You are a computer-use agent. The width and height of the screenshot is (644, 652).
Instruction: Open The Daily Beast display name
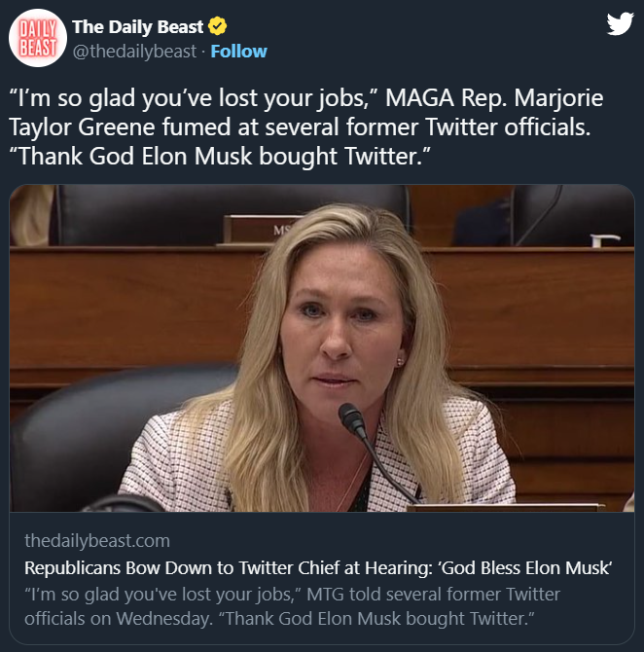[x=138, y=27]
